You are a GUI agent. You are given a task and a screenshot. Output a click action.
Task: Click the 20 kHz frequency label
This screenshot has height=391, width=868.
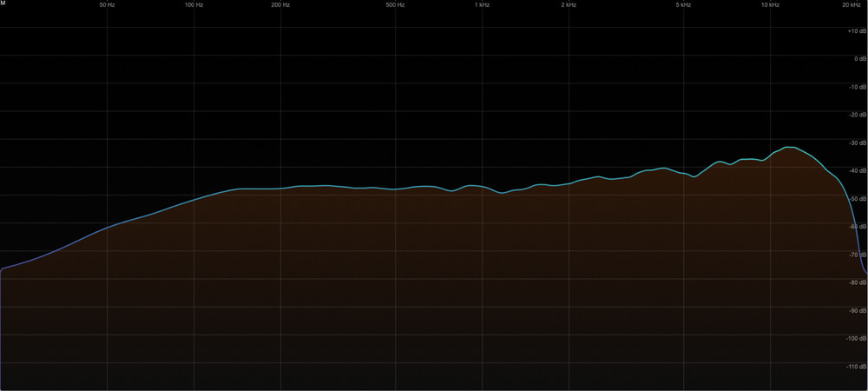(852, 5)
